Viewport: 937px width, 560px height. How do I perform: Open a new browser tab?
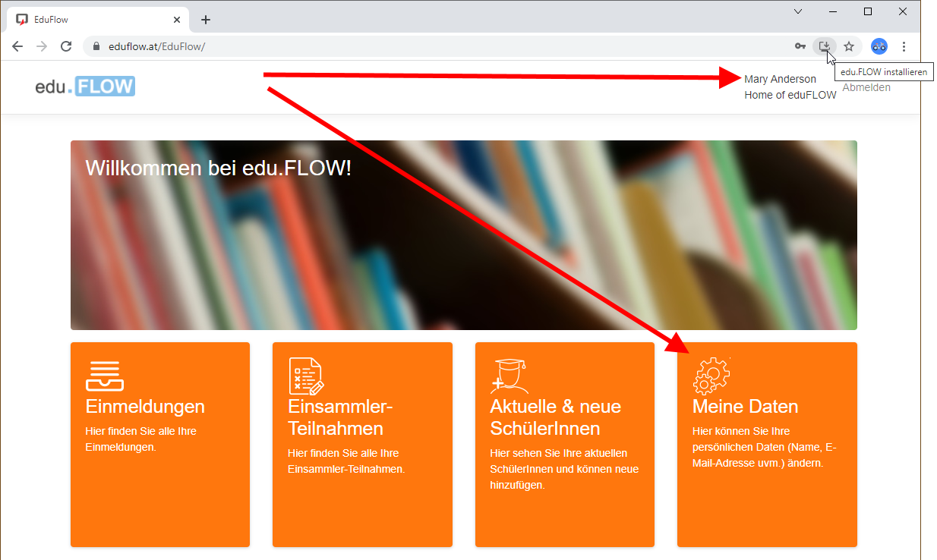click(x=205, y=20)
